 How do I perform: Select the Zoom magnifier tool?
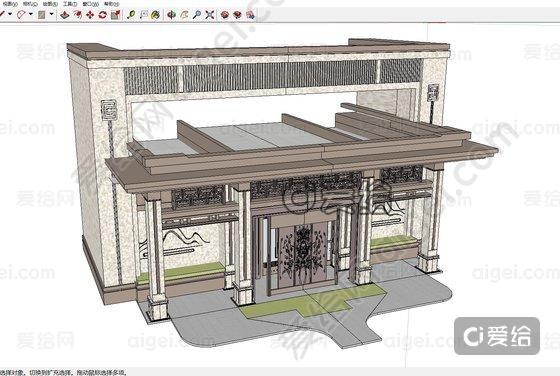pos(197,15)
